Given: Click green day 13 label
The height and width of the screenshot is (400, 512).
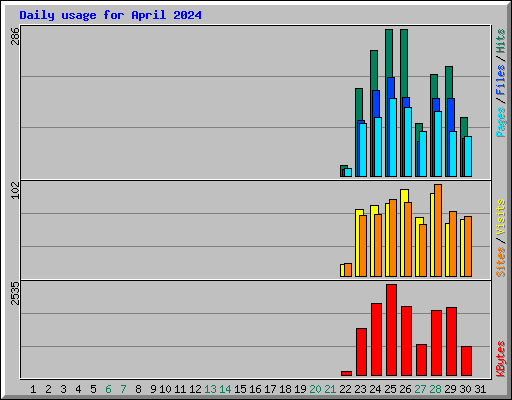Looking at the screenshot, I should tap(210, 389).
